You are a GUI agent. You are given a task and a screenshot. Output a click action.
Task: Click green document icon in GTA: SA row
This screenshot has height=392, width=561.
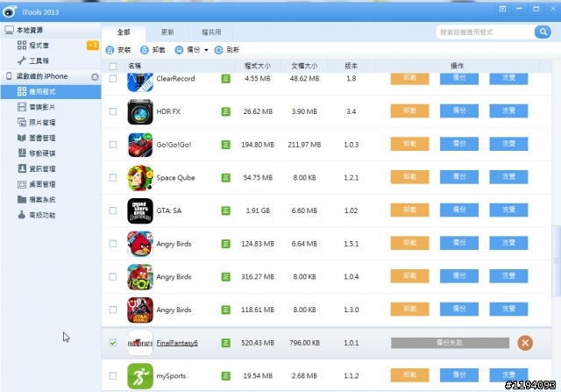(x=226, y=210)
